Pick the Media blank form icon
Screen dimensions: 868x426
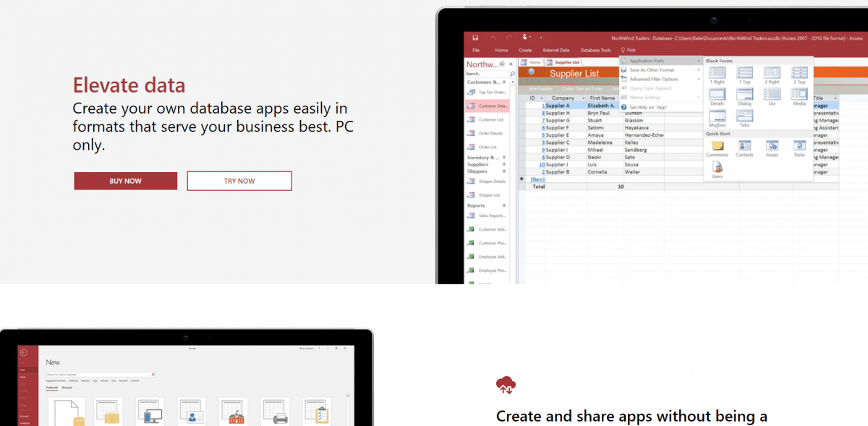coord(799,95)
